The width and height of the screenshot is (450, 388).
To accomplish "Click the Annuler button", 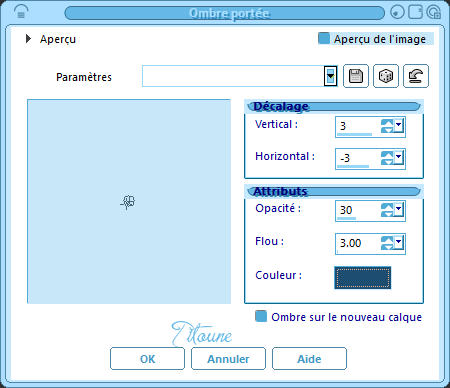I will [x=228, y=359].
